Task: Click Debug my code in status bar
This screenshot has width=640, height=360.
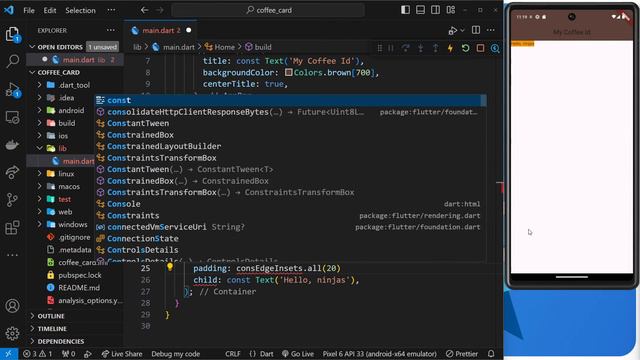Action: (176, 353)
